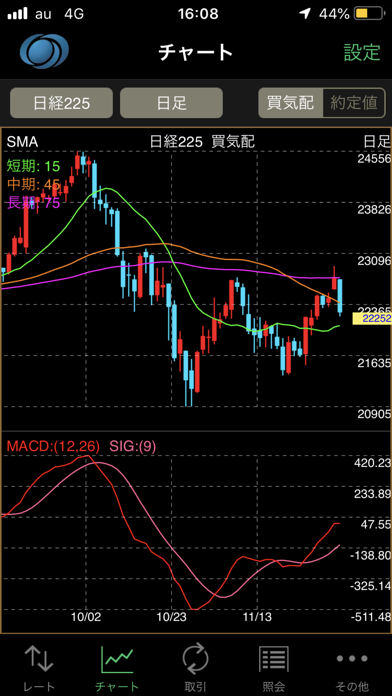The width and height of the screenshot is (392, 696).
Task: Tap the yellow 22252 current price tag
Action: pos(372,318)
